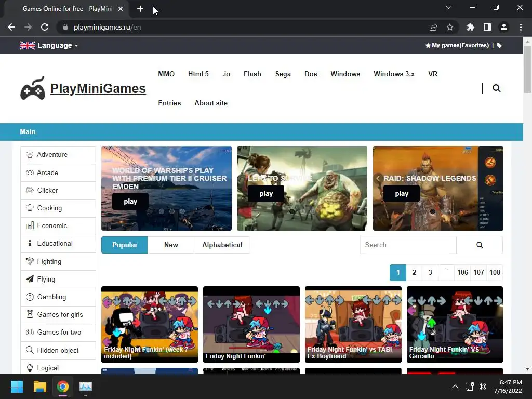The image size is (532, 399).
Task: Open the Entries link
Action: point(170,103)
